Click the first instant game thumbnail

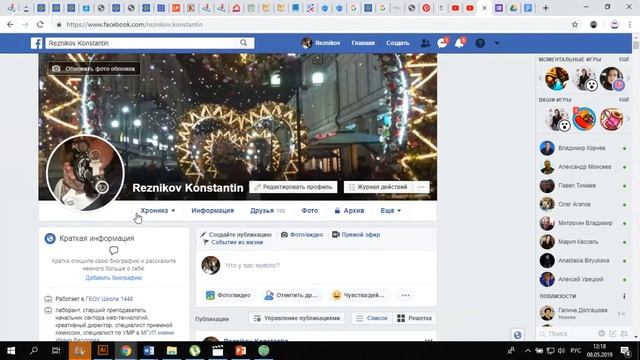(x=557, y=78)
